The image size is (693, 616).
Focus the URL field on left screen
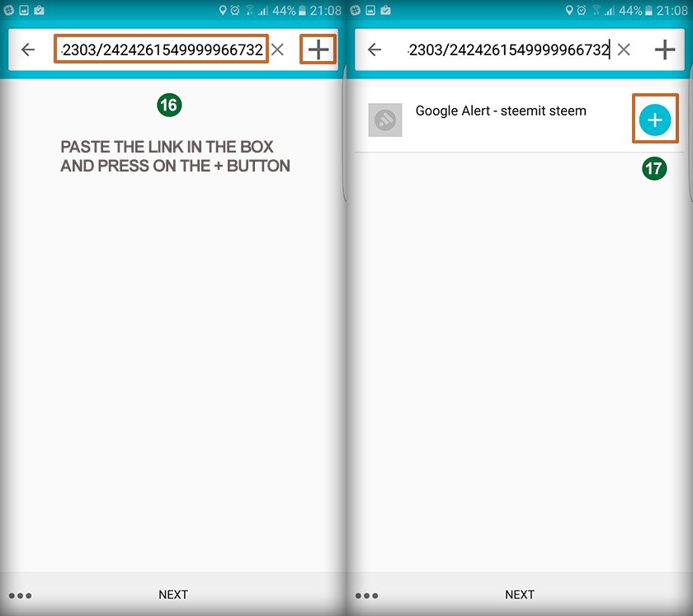coord(162,49)
